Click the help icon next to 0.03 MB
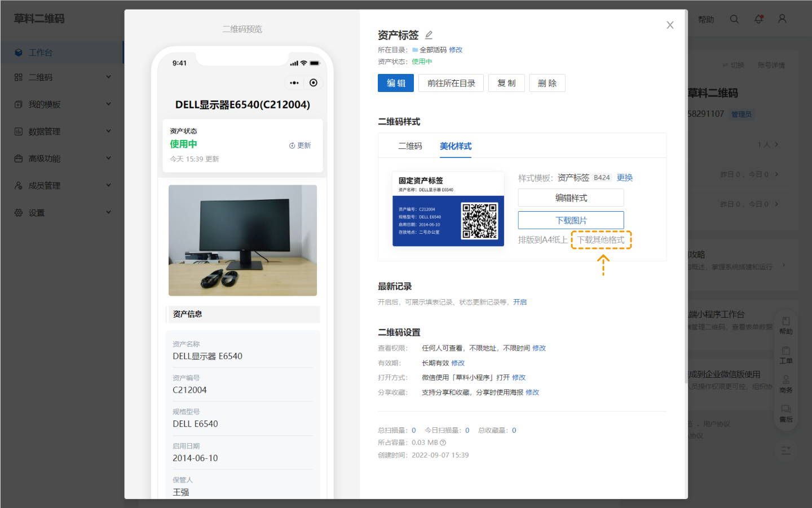812x508 pixels. click(443, 443)
